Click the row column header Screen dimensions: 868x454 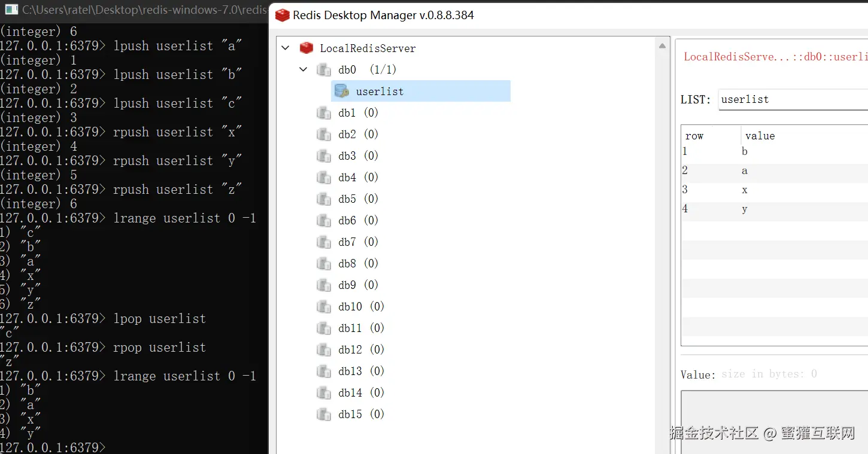[x=711, y=136]
